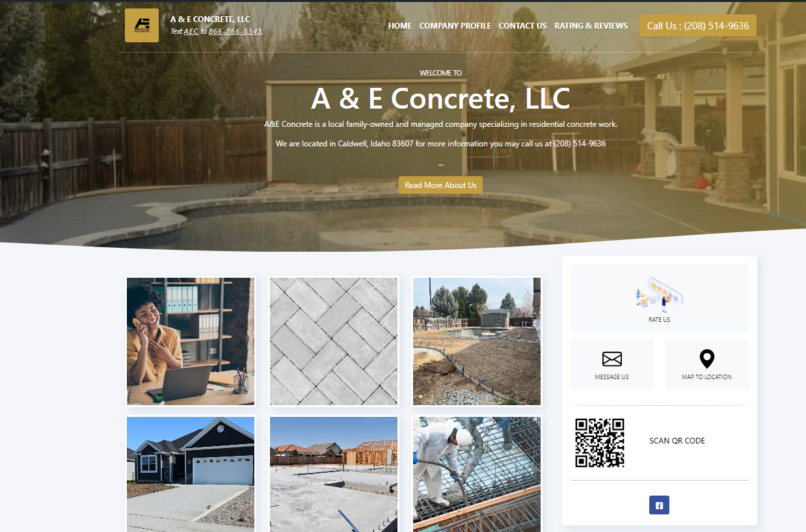Click the Message Us envelope icon
This screenshot has width=806, height=532.
click(611, 359)
